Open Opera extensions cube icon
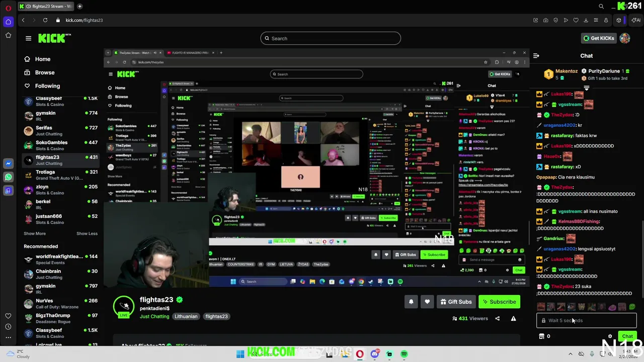644x362 pixels. 619,20
